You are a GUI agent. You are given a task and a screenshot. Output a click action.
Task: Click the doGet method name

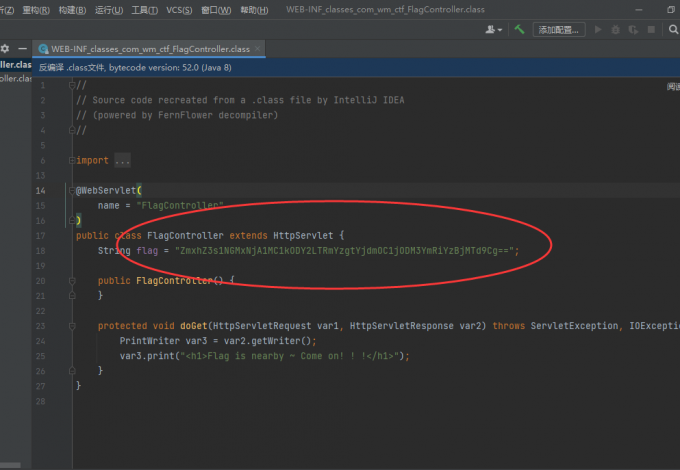tap(194, 326)
